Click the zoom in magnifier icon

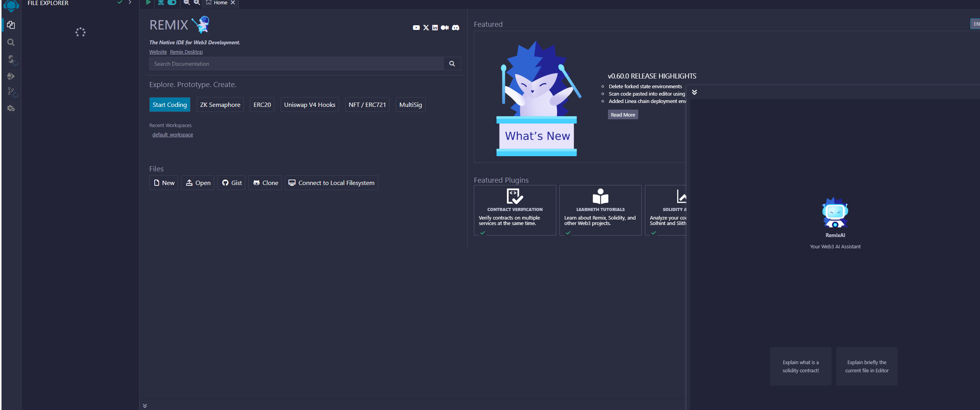click(197, 2)
